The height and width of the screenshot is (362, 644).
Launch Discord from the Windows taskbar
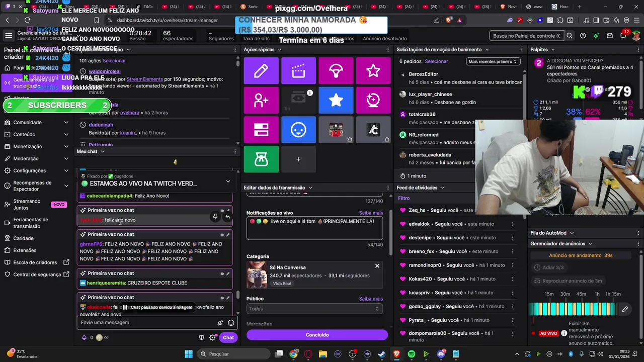[441, 354]
